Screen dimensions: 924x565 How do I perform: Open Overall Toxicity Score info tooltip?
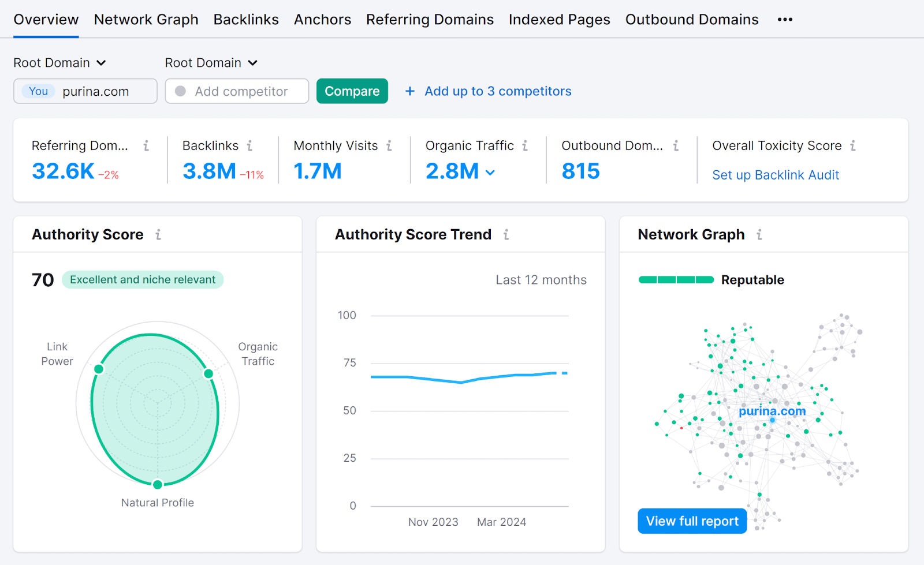853,146
